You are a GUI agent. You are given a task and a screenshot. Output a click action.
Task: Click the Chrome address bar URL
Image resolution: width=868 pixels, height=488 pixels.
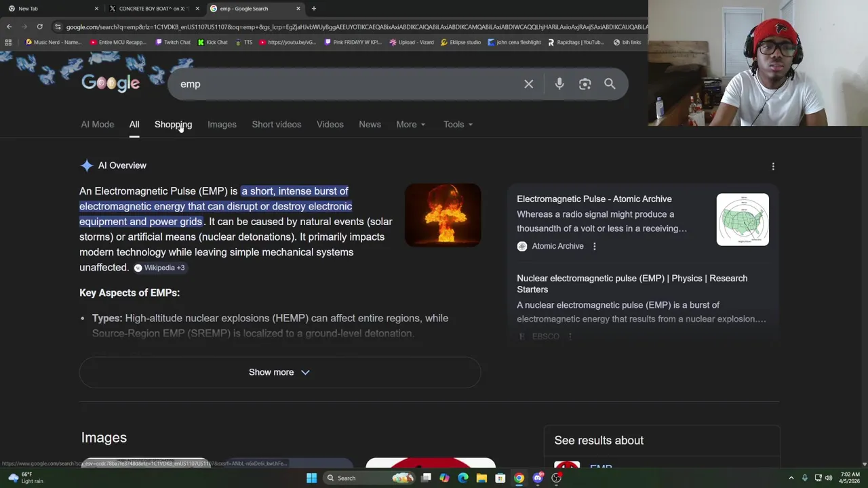click(356, 26)
